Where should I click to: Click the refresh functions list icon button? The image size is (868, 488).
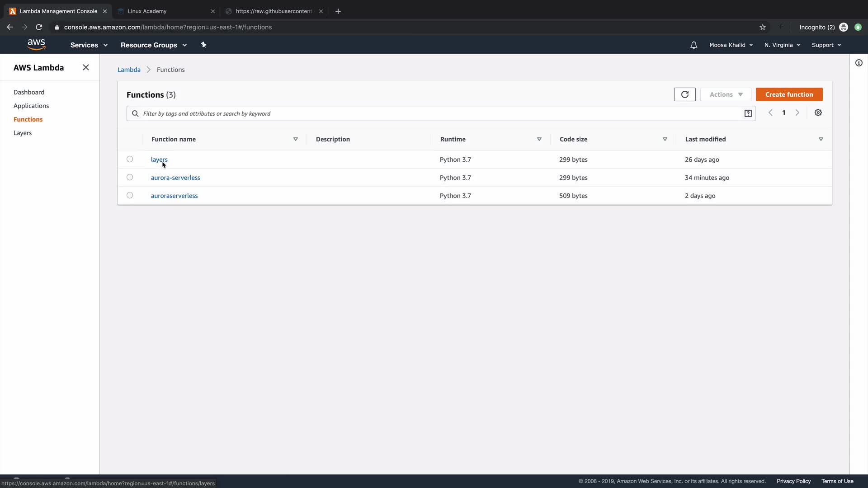point(684,94)
